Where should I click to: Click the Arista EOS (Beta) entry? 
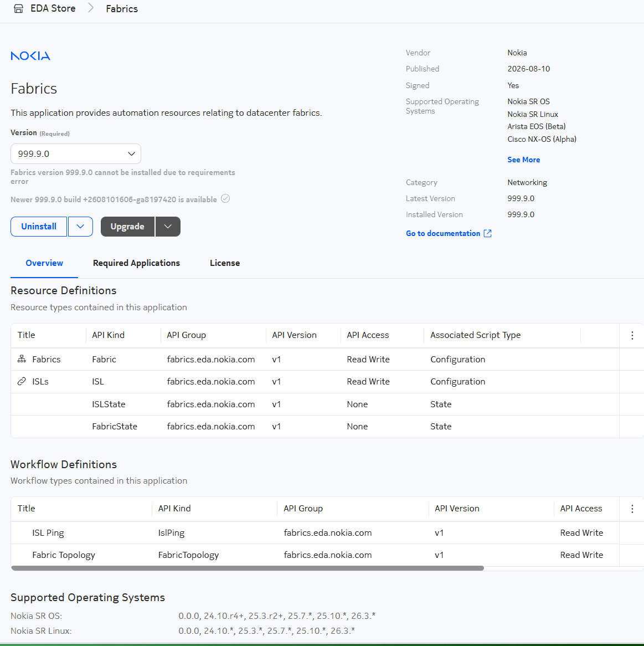pos(537,126)
